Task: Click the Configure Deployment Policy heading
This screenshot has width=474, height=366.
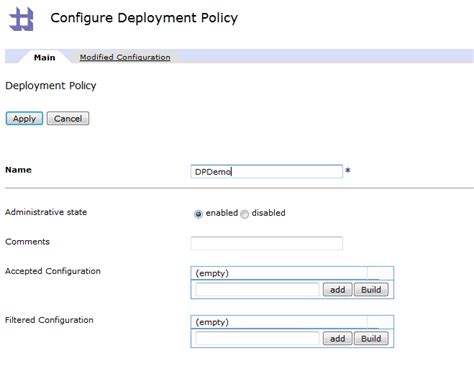Action: (x=144, y=18)
